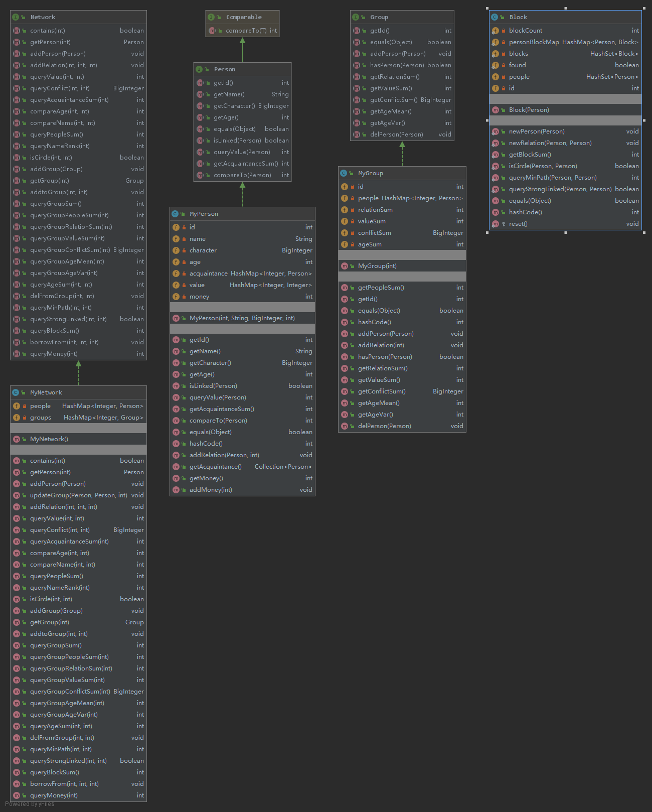Click the Block node title
The height and width of the screenshot is (812, 652).
pos(518,17)
